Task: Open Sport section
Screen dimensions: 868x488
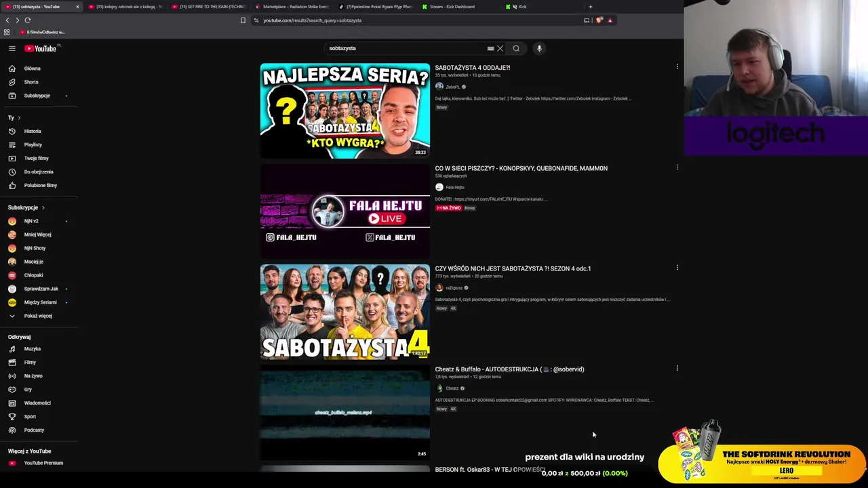Action: pos(30,416)
